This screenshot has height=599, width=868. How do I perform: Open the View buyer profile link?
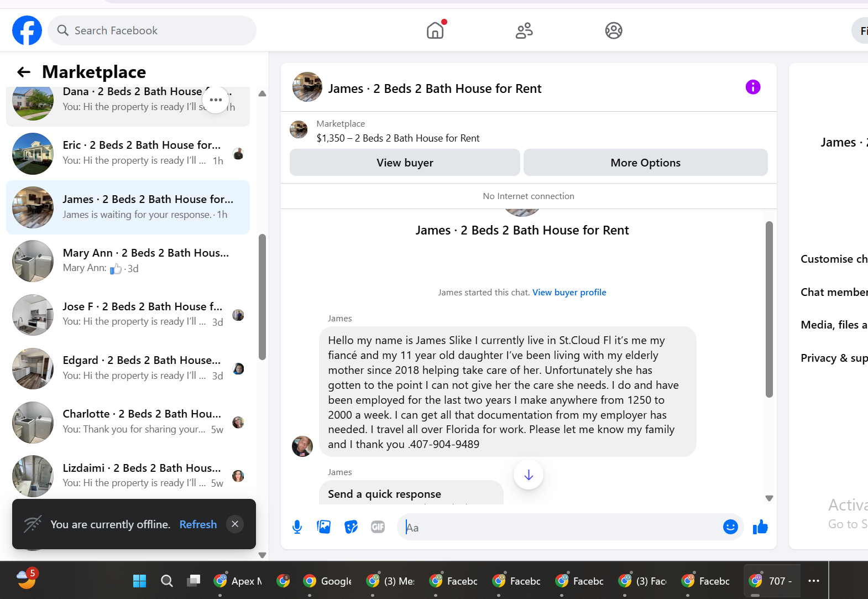click(x=569, y=292)
